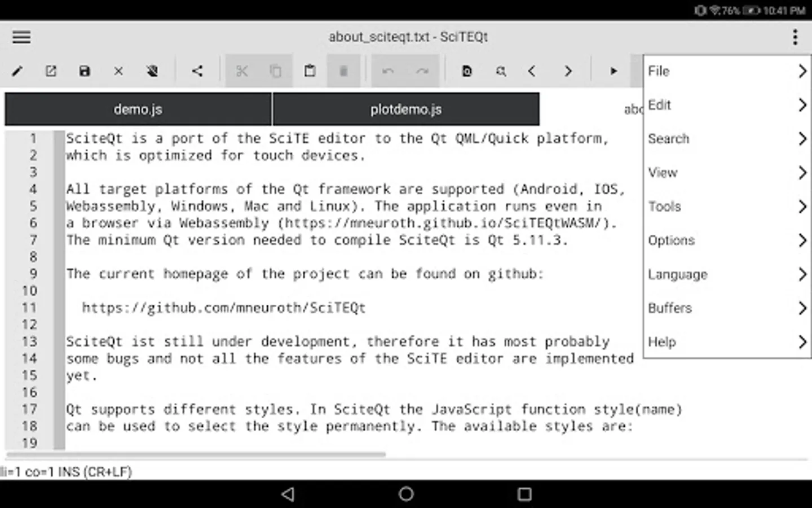812x508 pixels.
Task: Expand File submenu chevron
Action: [802, 71]
